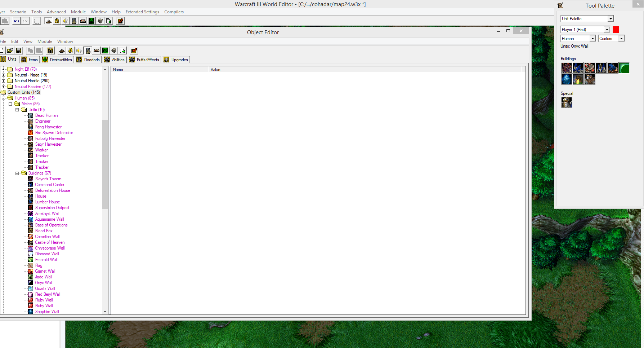Click Undo in the World Editor toolbar

tap(17, 21)
